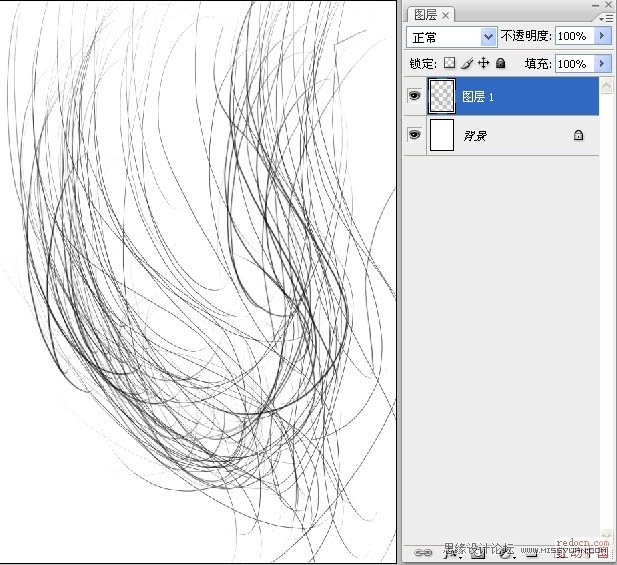Select the 图层 1 thumbnail
The width and height of the screenshot is (617, 565).
click(x=442, y=96)
